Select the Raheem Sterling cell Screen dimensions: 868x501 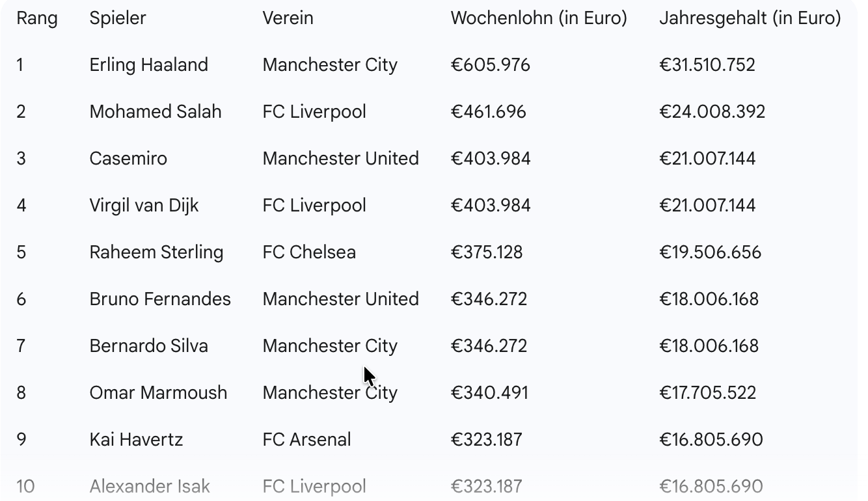(156, 252)
